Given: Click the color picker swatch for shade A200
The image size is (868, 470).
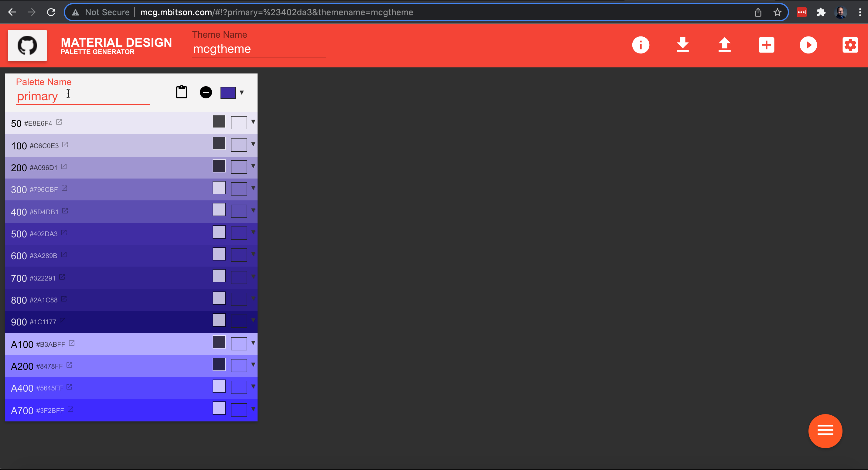Looking at the screenshot, I should point(239,366).
